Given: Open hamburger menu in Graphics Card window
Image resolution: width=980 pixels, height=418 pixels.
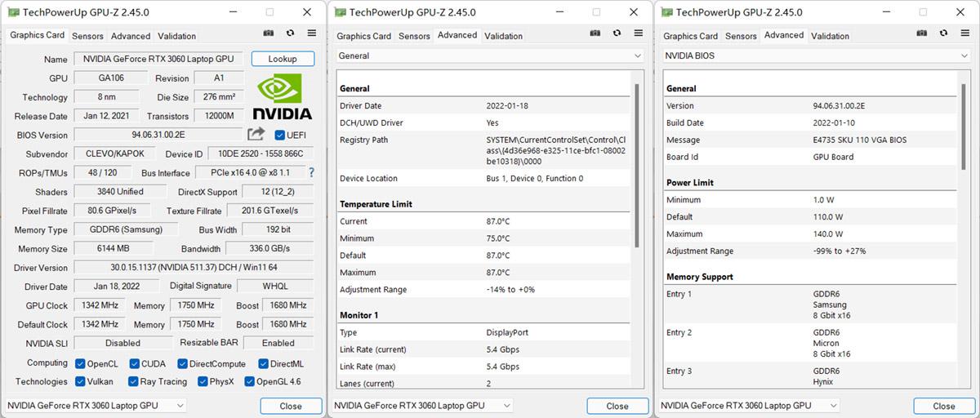Looking at the screenshot, I should (x=311, y=33).
